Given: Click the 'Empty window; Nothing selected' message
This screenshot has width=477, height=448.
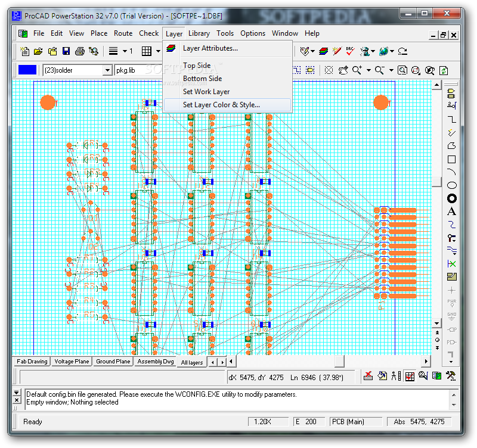Looking at the screenshot, I should click(x=72, y=402).
